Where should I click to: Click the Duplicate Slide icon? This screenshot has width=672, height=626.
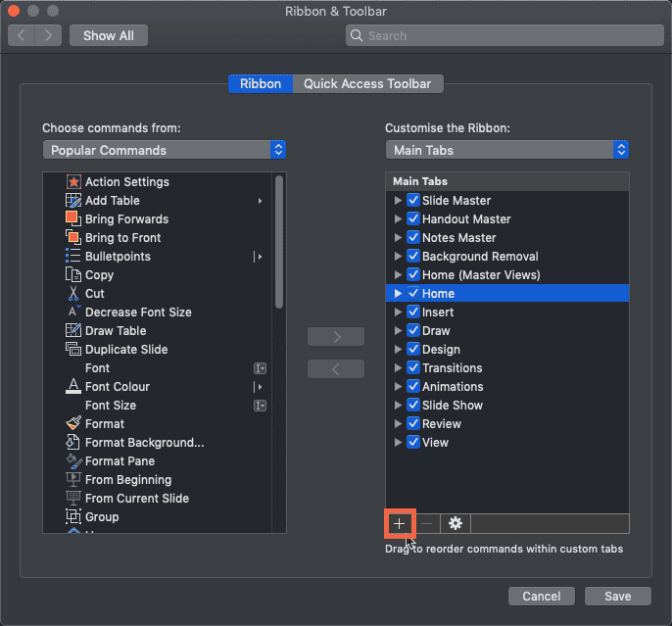(x=72, y=350)
